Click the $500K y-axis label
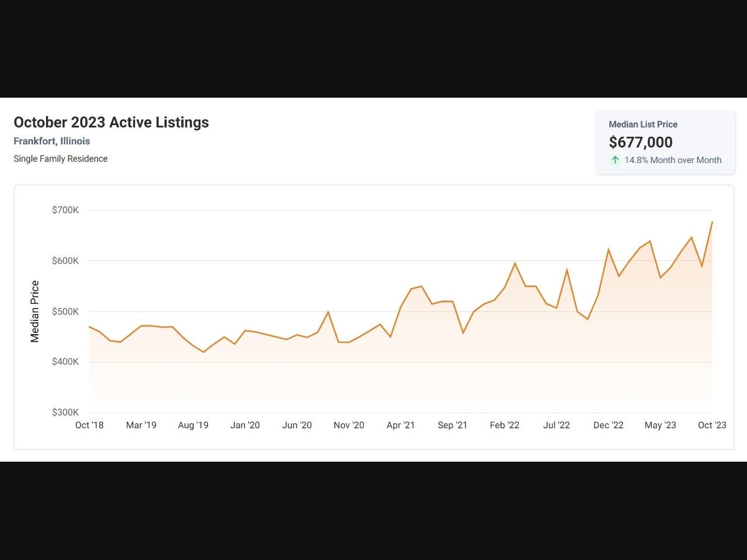The height and width of the screenshot is (560, 747). click(x=65, y=311)
